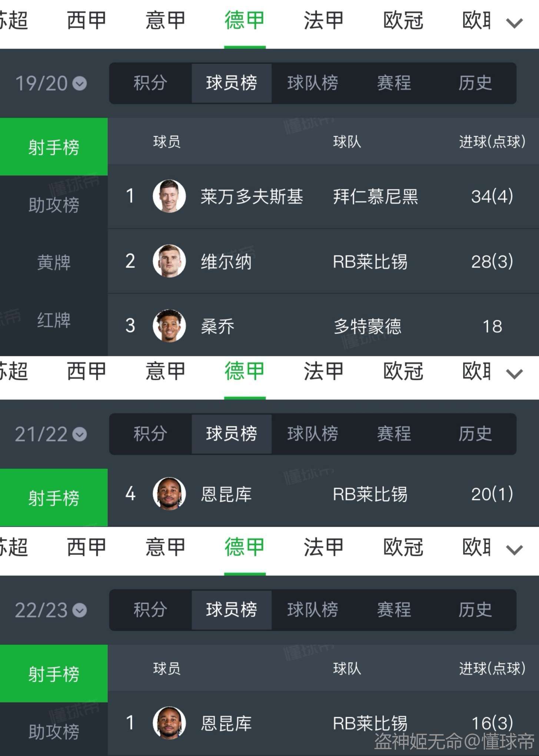Tap Werner's avatar photo
The height and width of the screenshot is (756, 539).
tap(169, 261)
